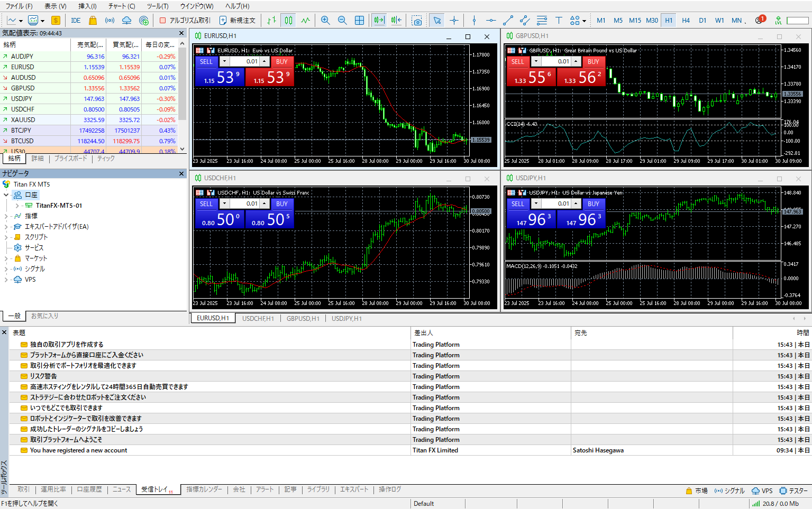812x509 pixels.
Task: Tile chart windows with grid icon
Action: [359, 21]
